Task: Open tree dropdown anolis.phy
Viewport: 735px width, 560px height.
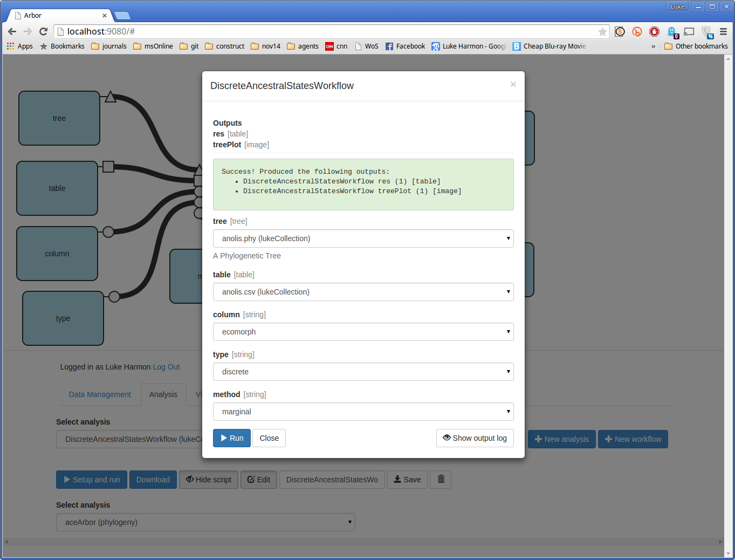Action: (x=363, y=238)
